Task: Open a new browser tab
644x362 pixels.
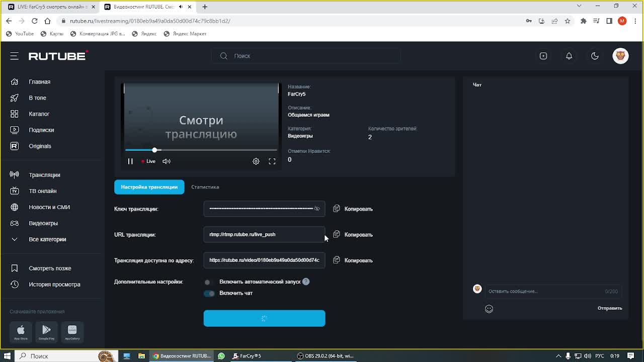Action: pyautogui.click(x=205, y=7)
